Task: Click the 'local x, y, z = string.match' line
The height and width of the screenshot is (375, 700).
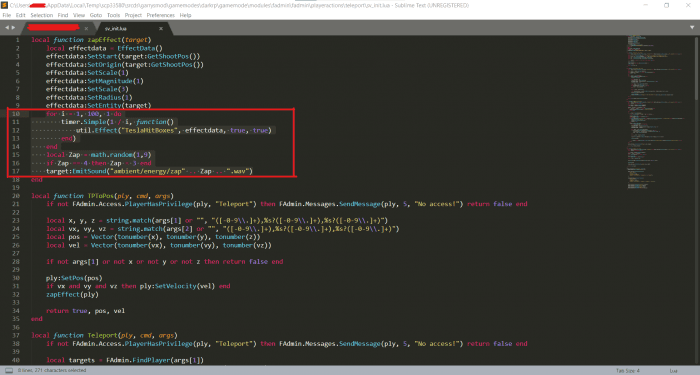Action: (217, 221)
